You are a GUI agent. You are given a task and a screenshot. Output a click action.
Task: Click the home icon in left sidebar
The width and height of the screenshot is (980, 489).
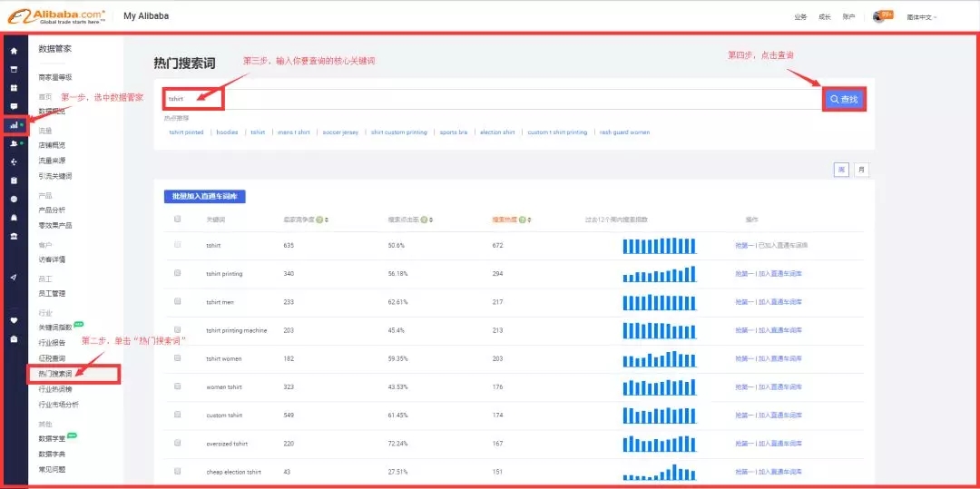click(14, 51)
